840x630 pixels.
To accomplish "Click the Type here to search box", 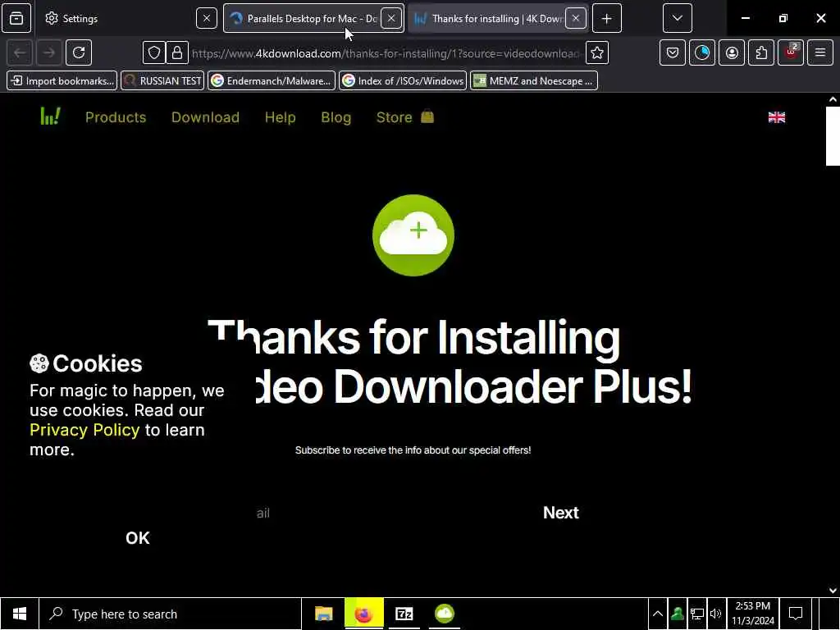I will point(171,614).
